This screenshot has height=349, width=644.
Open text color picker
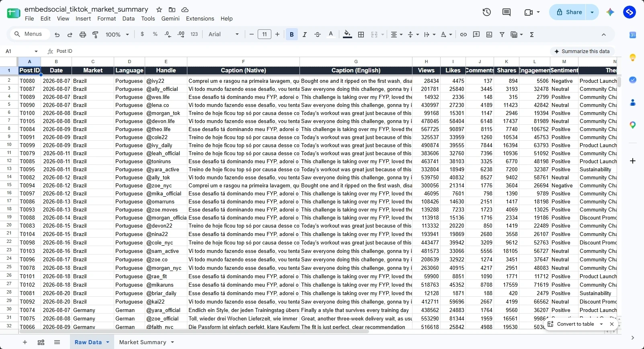331,35
